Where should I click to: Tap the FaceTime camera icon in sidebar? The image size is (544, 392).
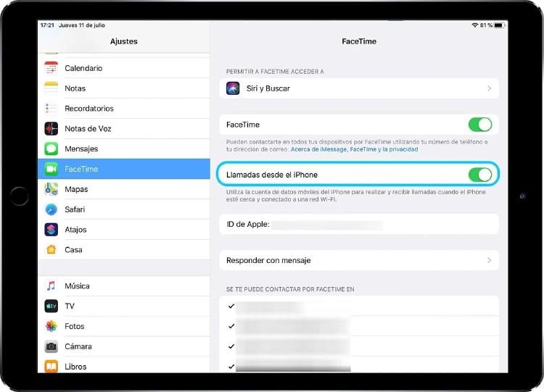[51, 169]
